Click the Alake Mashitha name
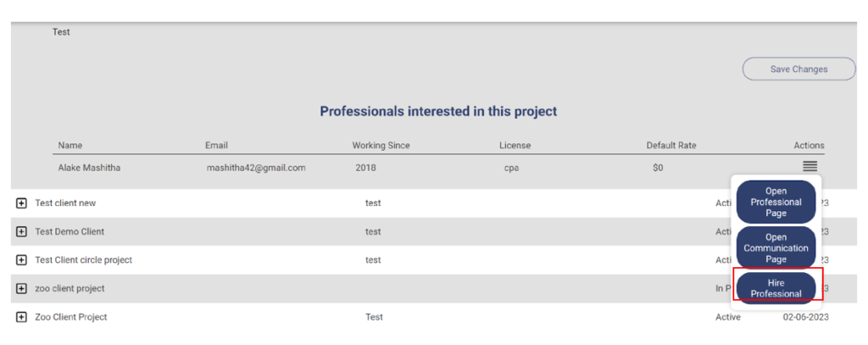The image size is (868, 345). tap(89, 168)
